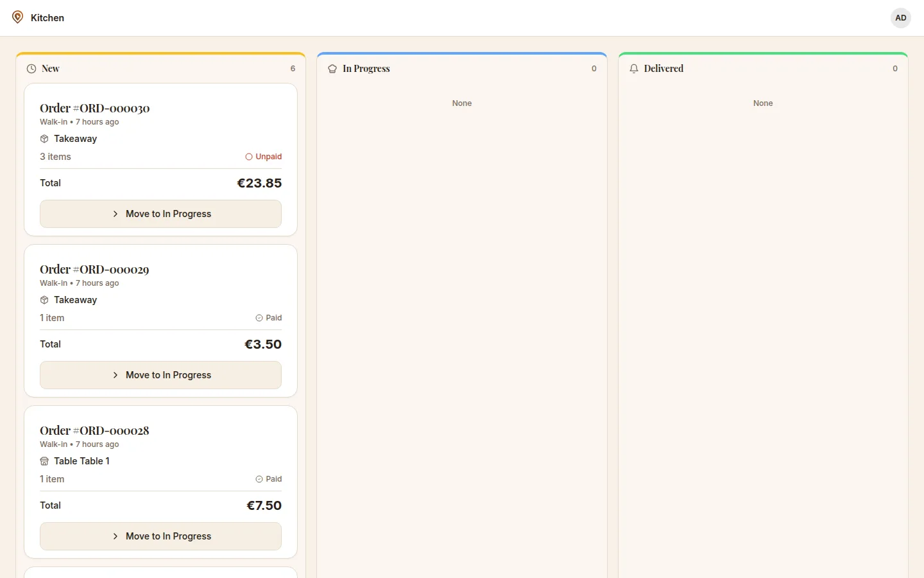The height and width of the screenshot is (578, 924).
Task: Click the table icon on ORD-000028
Action: 44,461
